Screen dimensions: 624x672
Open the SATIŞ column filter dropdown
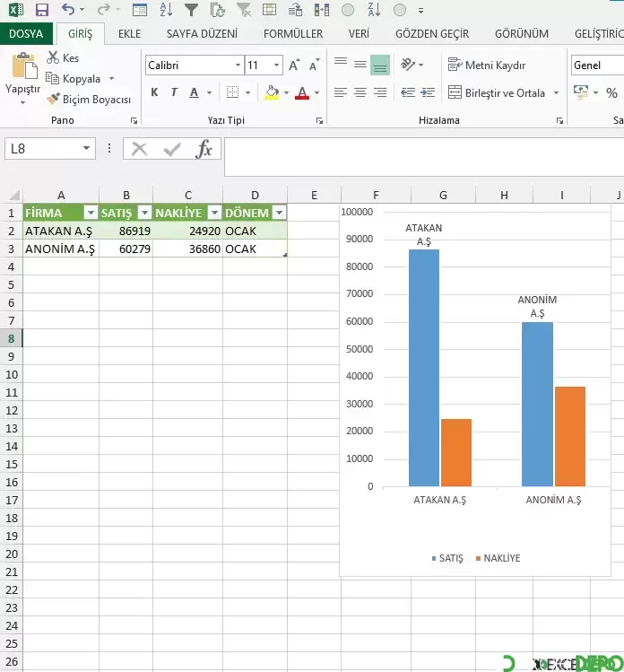pos(144,213)
